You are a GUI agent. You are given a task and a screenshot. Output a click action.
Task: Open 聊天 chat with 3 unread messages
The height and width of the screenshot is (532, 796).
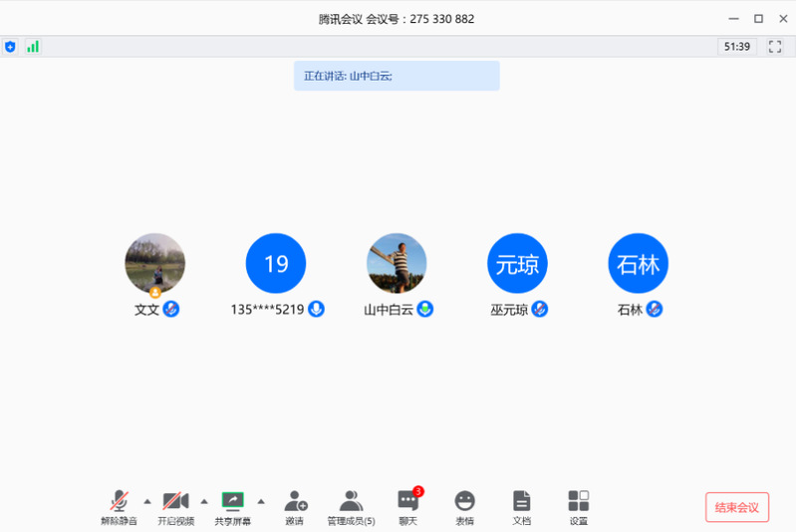[407, 501]
